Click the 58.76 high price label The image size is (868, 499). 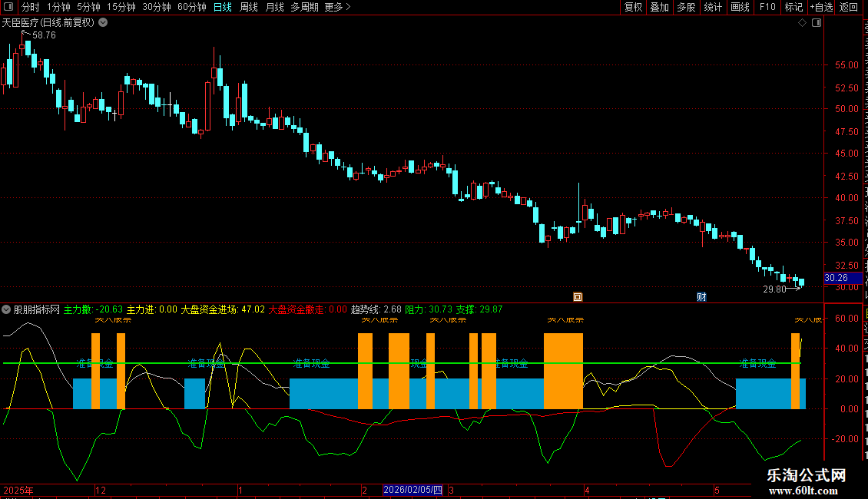[44, 35]
